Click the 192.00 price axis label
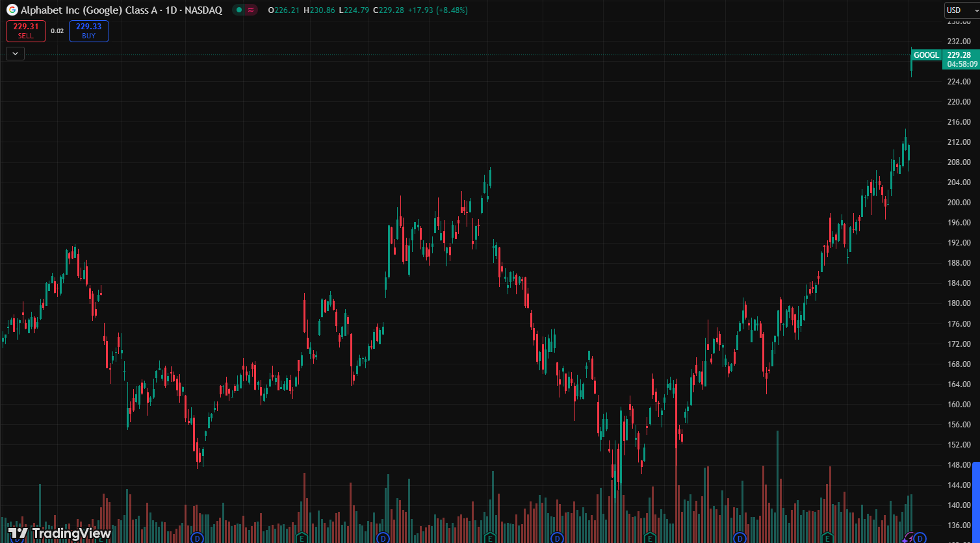 959,243
